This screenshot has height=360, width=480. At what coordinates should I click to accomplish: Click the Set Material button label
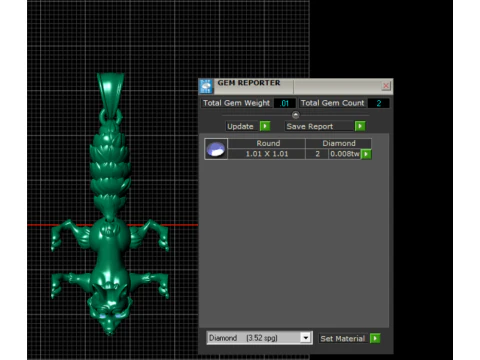click(343, 338)
